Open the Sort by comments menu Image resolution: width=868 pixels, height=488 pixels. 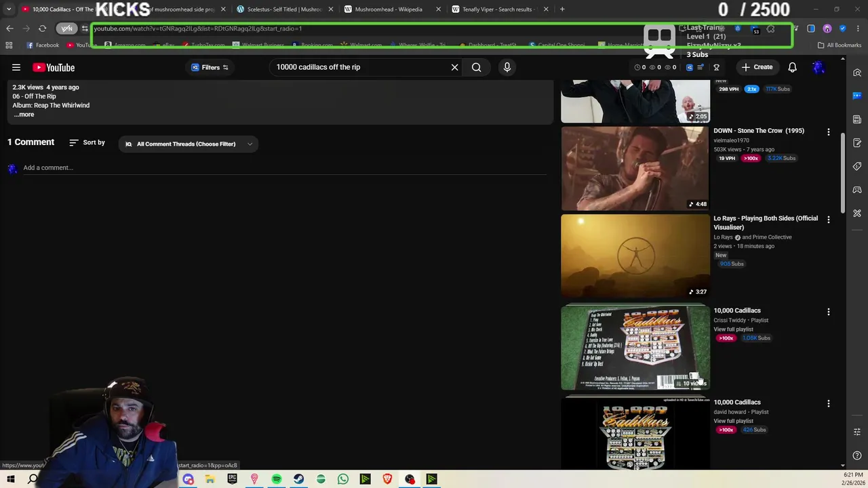pyautogui.click(x=87, y=143)
